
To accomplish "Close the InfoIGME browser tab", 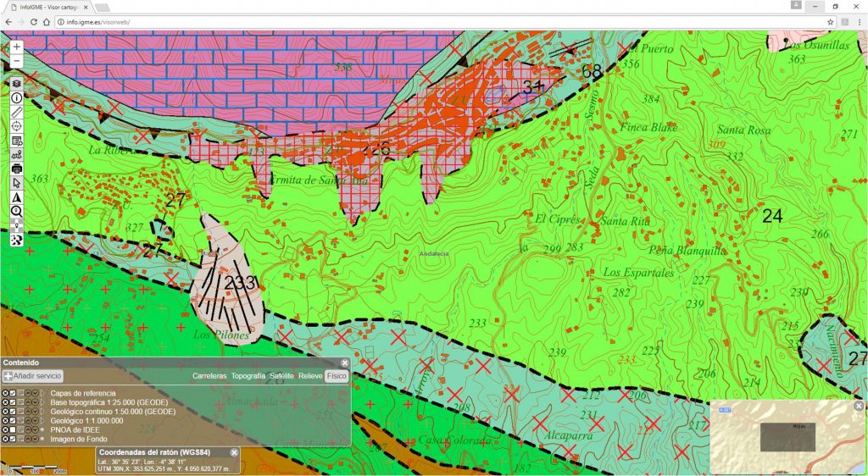I will click(86, 7).
